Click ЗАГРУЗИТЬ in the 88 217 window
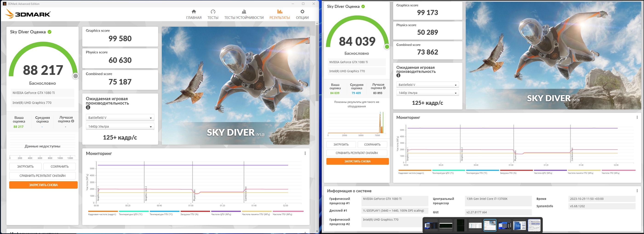644x234 pixels. point(26,167)
